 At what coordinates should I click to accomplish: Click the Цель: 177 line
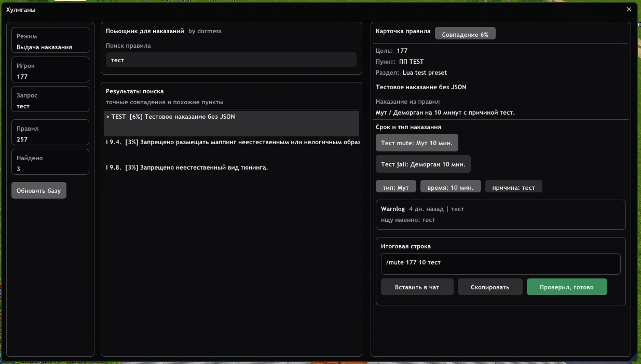click(x=392, y=51)
